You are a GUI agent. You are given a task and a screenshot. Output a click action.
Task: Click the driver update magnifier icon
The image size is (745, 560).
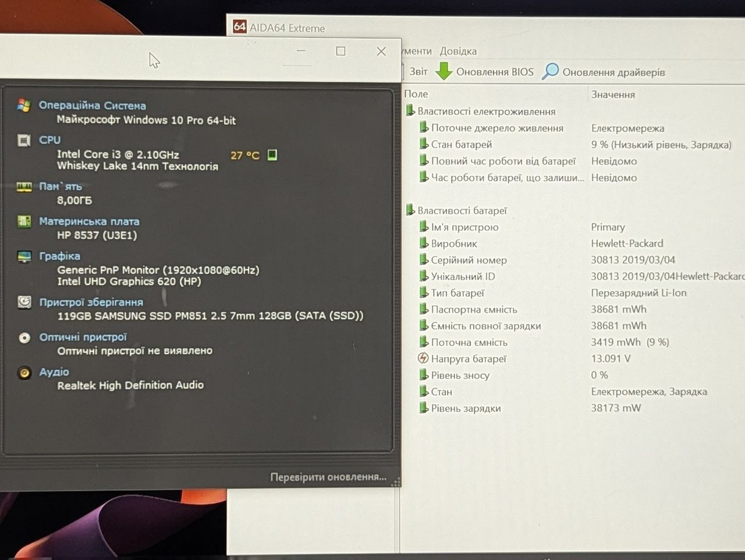(550, 71)
